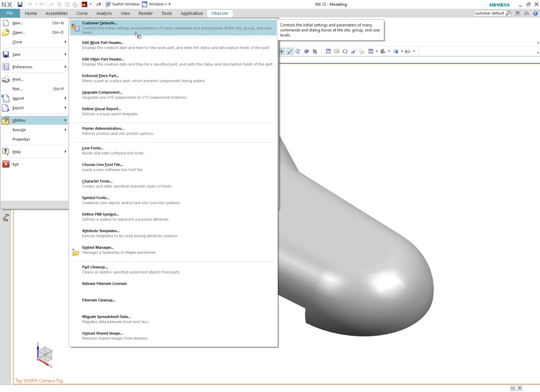Click the Paste icon
Screen dimensions: 540x392
[x=67, y=4]
